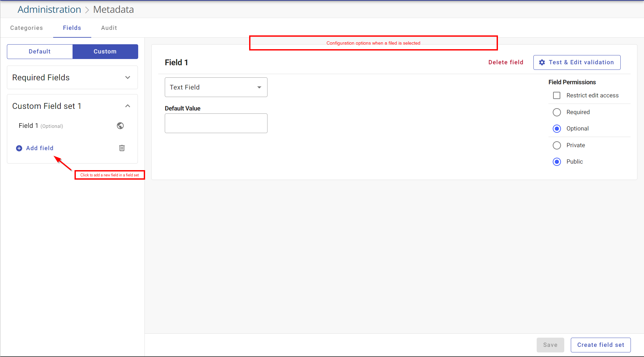Collapse the Custom Field set 1 chevron

pyautogui.click(x=128, y=106)
